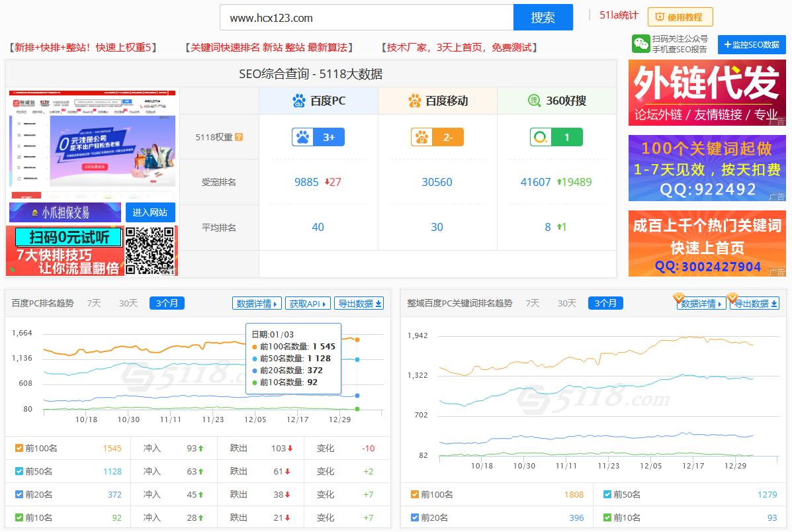The height and width of the screenshot is (532, 792).
Task: Select 30天 tab in Baidu PC trend
Action: click(128, 303)
